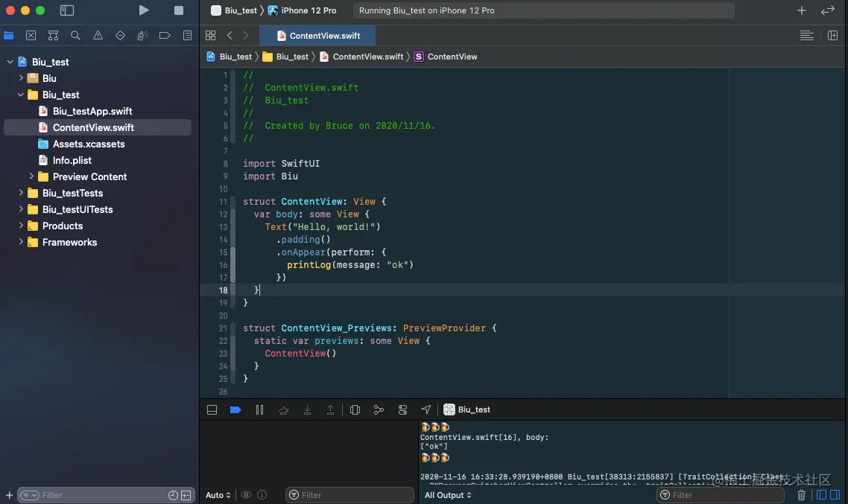The height and width of the screenshot is (504, 848).
Task: Open Debug Memory Graph button
Action: pos(379,410)
